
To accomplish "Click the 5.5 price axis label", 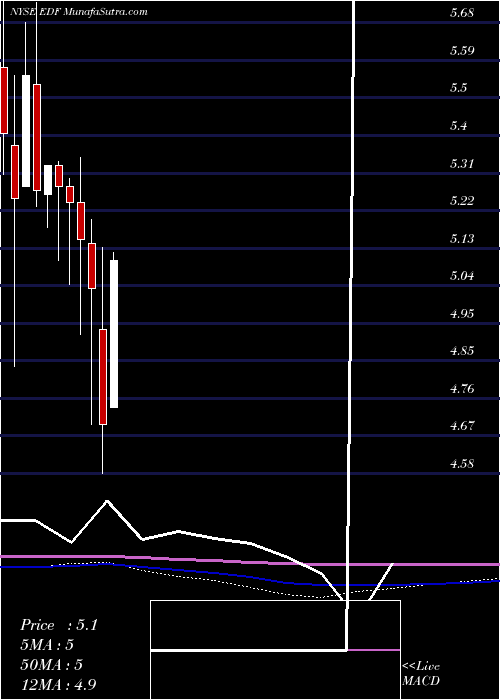I will click(x=458, y=88).
